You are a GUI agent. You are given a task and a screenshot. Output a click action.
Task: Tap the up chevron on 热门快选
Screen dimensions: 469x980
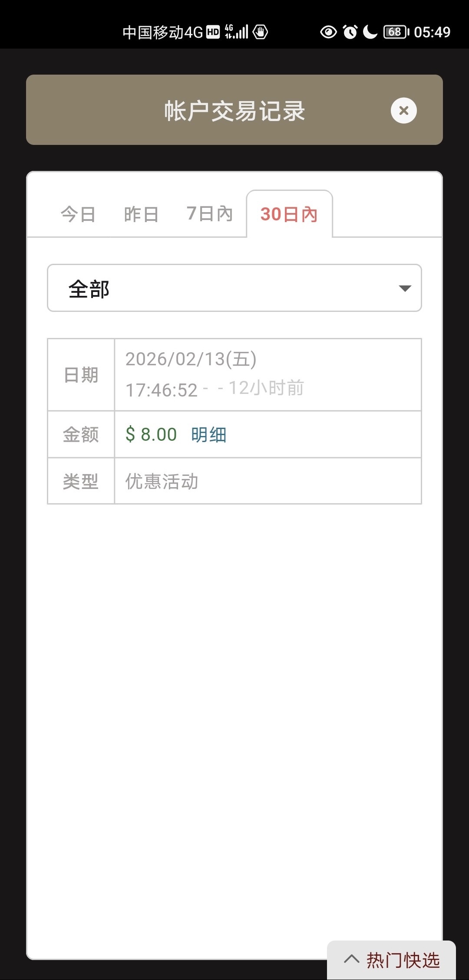(351, 959)
